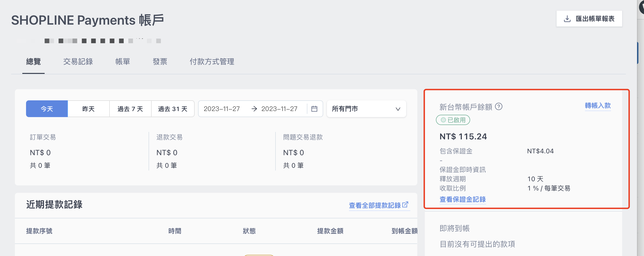Click the export bill report download icon
The height and width of the screenshot is (256, 644).
(x=567, y=19)
